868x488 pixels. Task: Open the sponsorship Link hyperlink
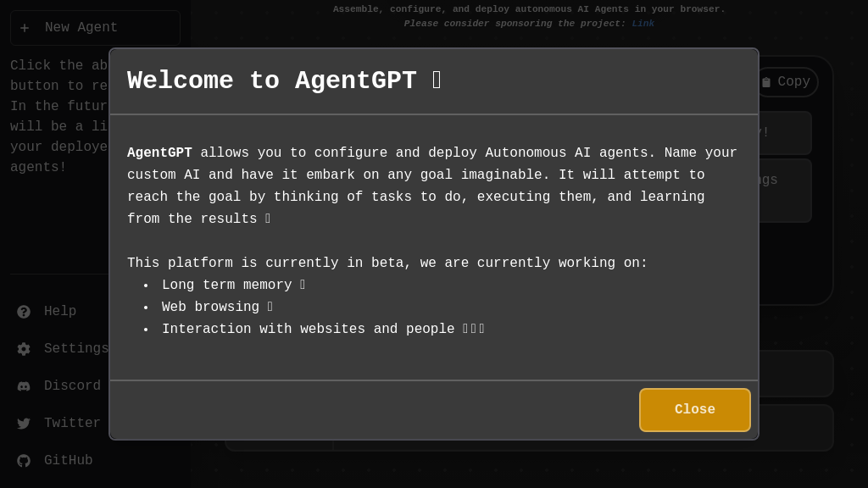[x=643, y=23]
